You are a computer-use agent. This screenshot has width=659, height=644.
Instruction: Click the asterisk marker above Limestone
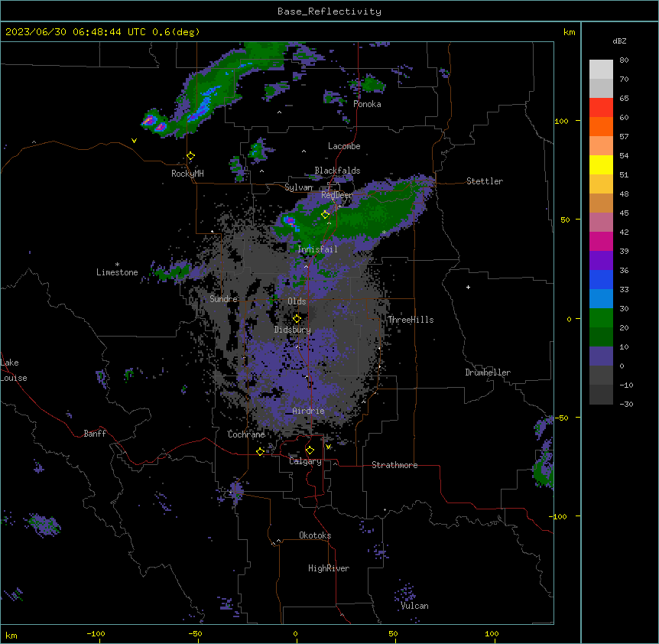point(117,265)
